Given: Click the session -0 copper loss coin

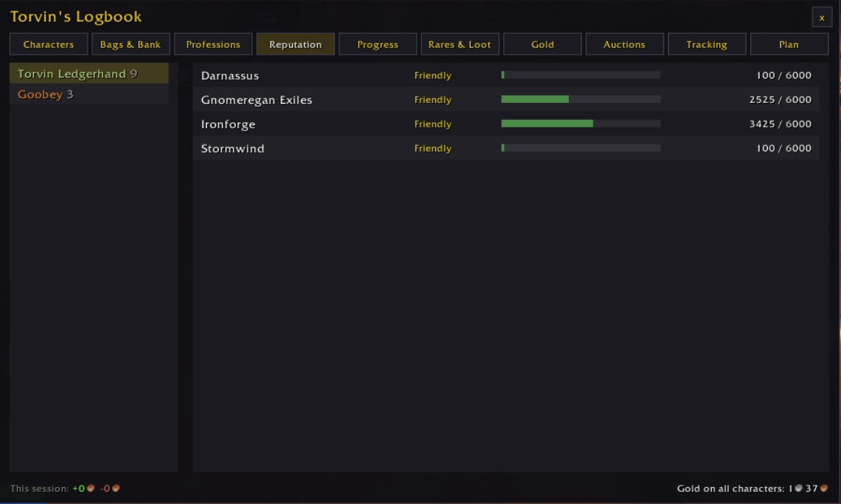Looking at the screenshot, I should click(116, 488).
